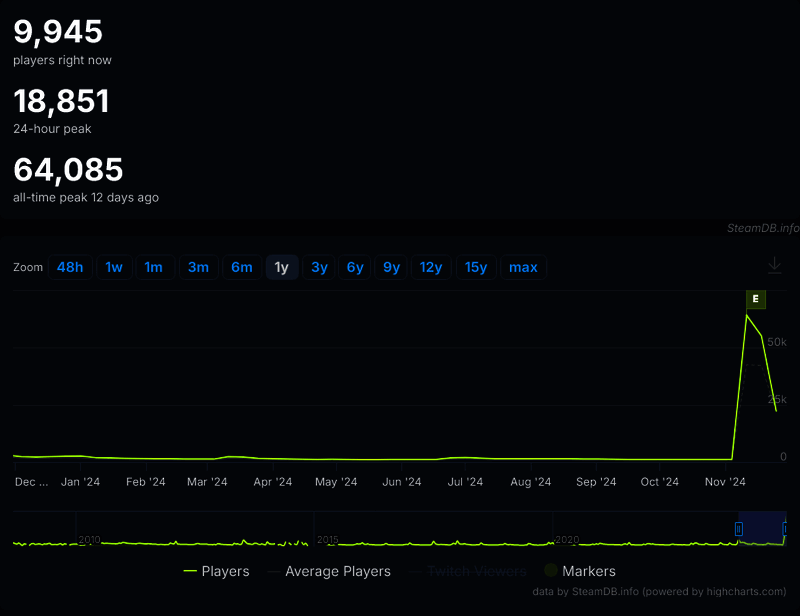Select the 12y zoom range
The height and width of the screenshot is (616, 800).
(x=431, y=267)
